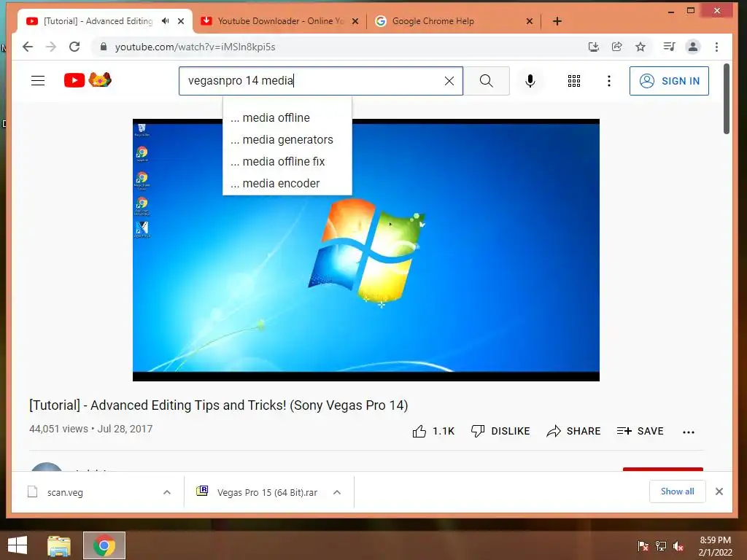Click muted volume icon in system tray

click(x=678, y=546)
